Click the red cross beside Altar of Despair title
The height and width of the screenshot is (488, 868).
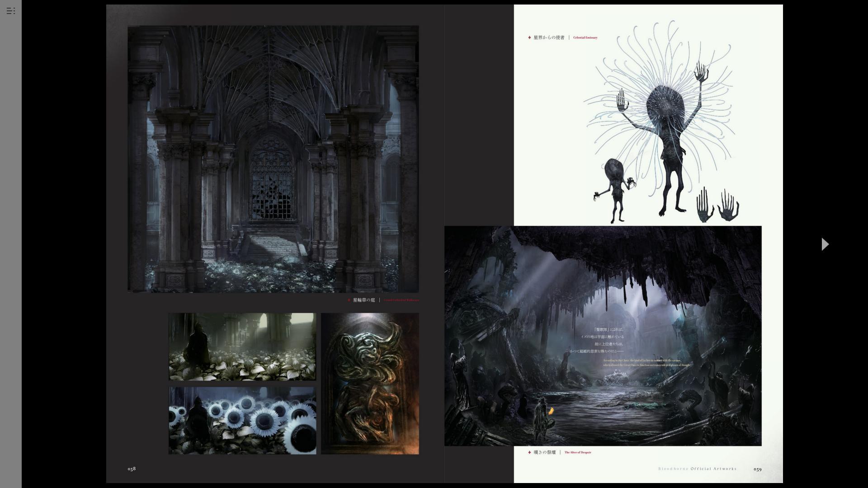[x=529, y=452]
